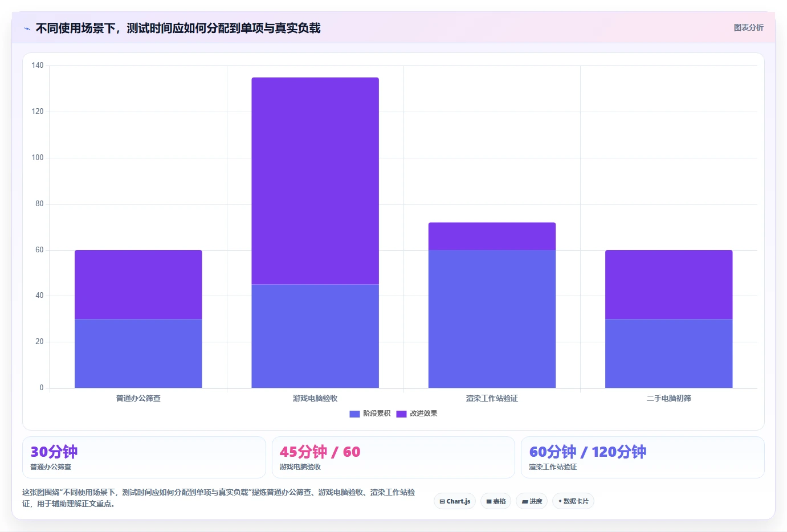Image resolution: width=787 pixels, height=532 pixels.
Task: Click the 游戏电脑验收 x-axis label
Action: point(315,398)
